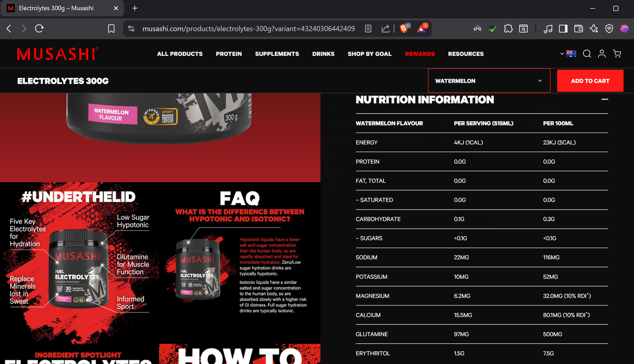Share this page link

click(x=385, y=29)
